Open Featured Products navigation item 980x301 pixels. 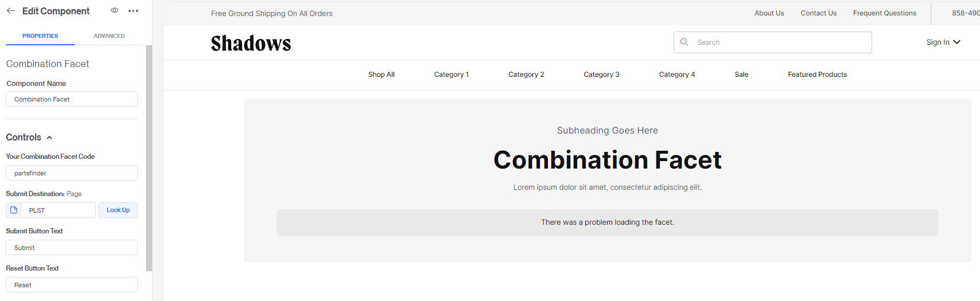pos(817,75)
